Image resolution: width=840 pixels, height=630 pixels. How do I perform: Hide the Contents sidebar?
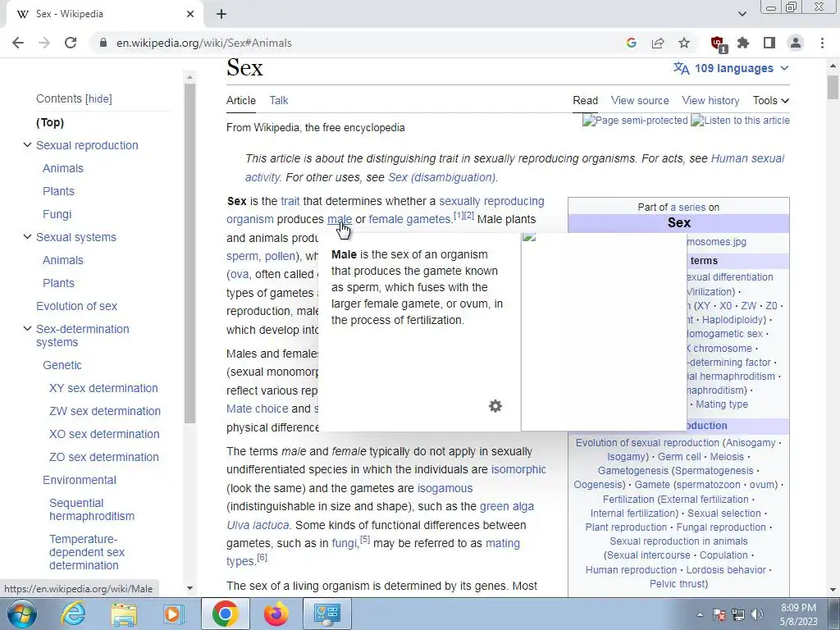(x=99, y=99)
